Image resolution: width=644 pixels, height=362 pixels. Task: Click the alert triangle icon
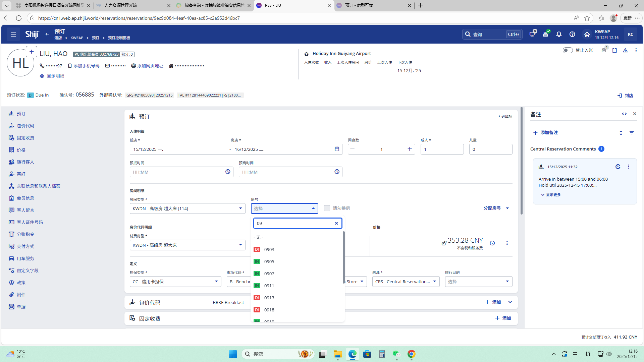[x=625, y=50]
